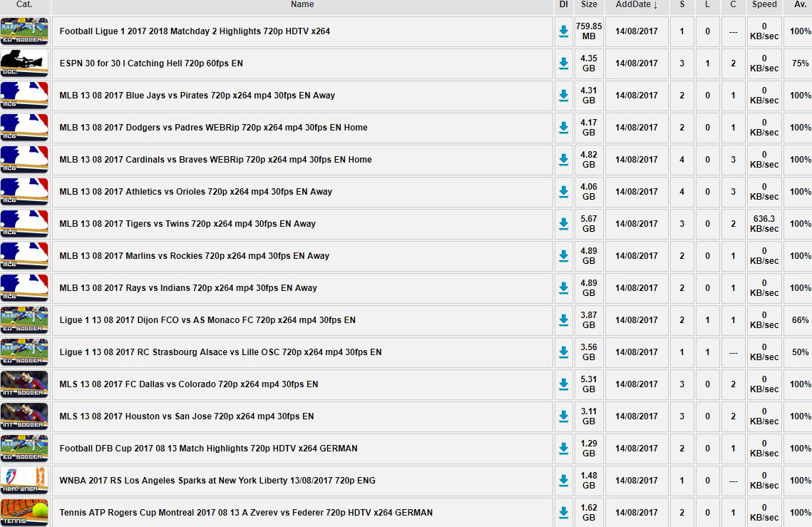Open MLB category icon for Blue Jays vs Pirates
The height and width of the screenshot is (527, 812).
pos(24,96)
